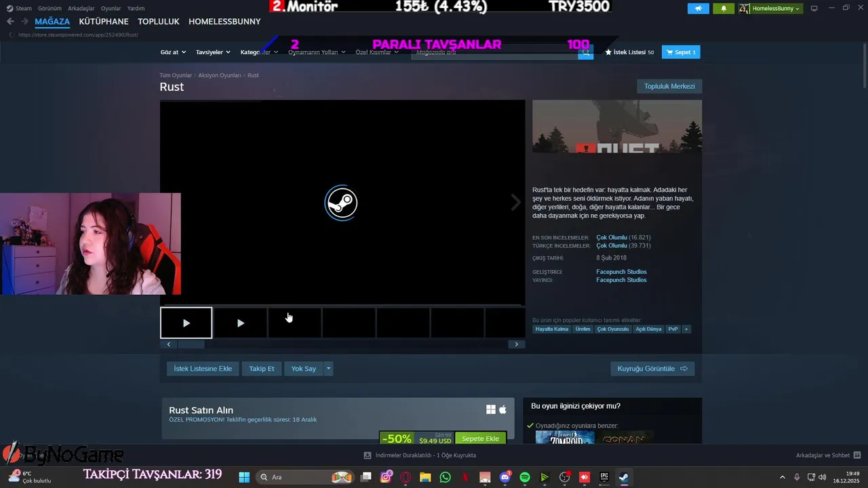
Task: Click the Windows platform icon in purchase box
Action: point(491,409)
